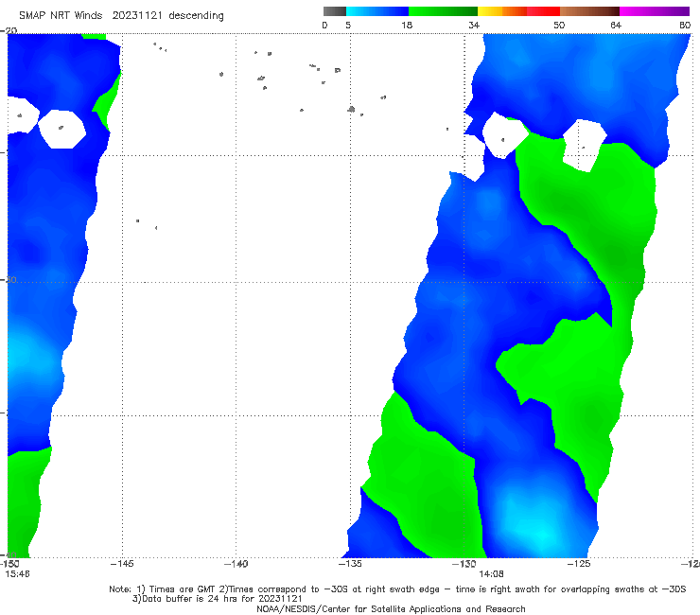The image size is (700, 615).
Task: Click the red segment of the color bar
Action: 543,11
